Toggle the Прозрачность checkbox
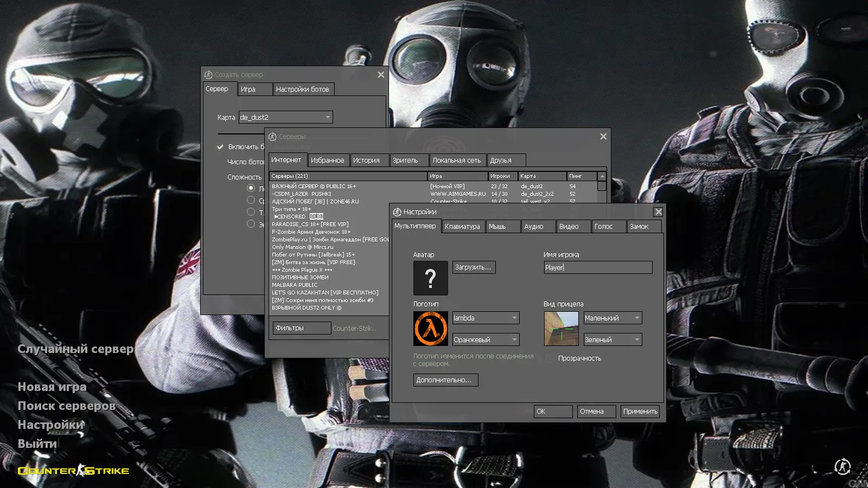The width and height of the screenshot is (868, 488). pyautogui.click(x=550, y=358)
